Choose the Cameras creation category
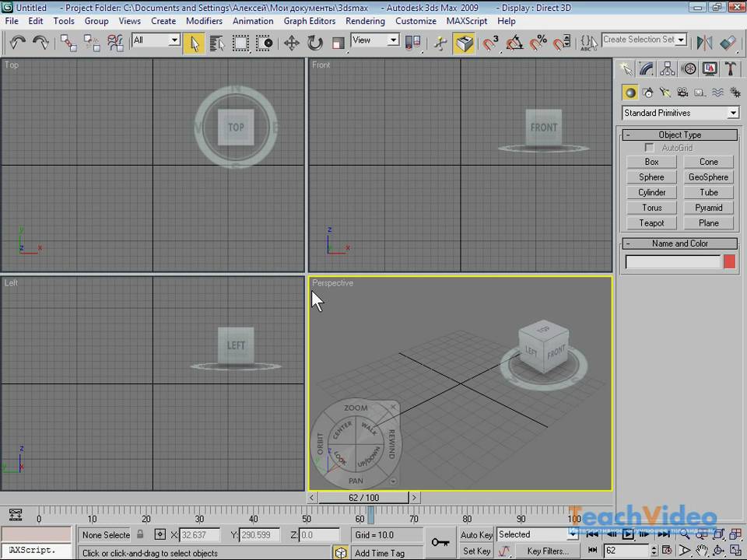Image resolution: width=747 pixels, height=560 pixels. 682,93
